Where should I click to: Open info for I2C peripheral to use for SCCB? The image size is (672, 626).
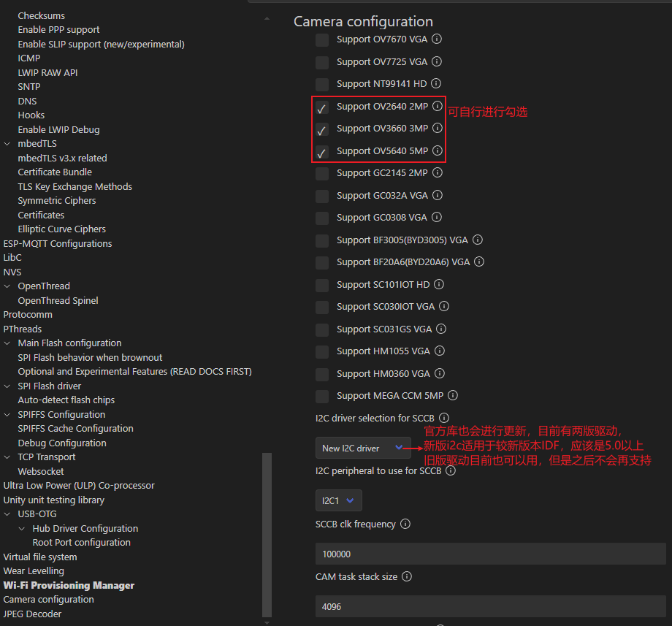[451, 471]
